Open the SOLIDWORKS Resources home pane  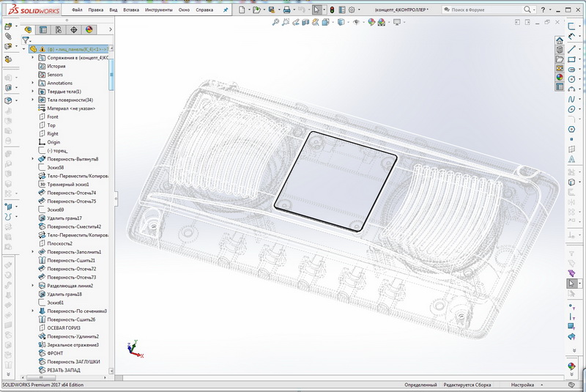(x=560, y=40)
